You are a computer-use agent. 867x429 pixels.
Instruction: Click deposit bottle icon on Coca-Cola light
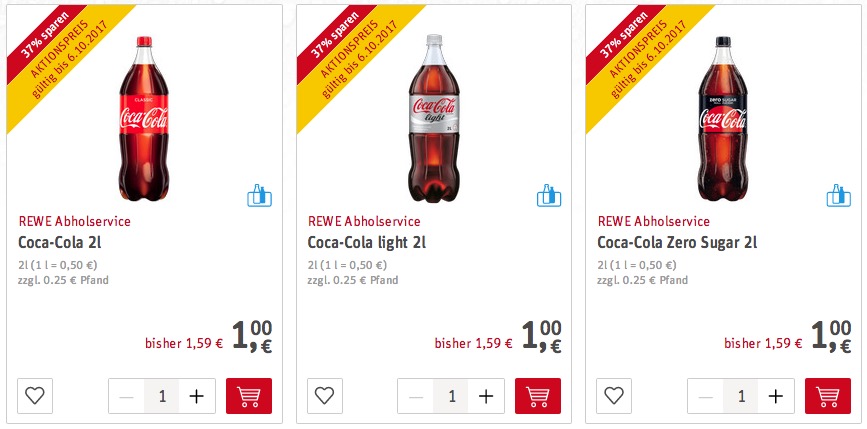(548, 194)
